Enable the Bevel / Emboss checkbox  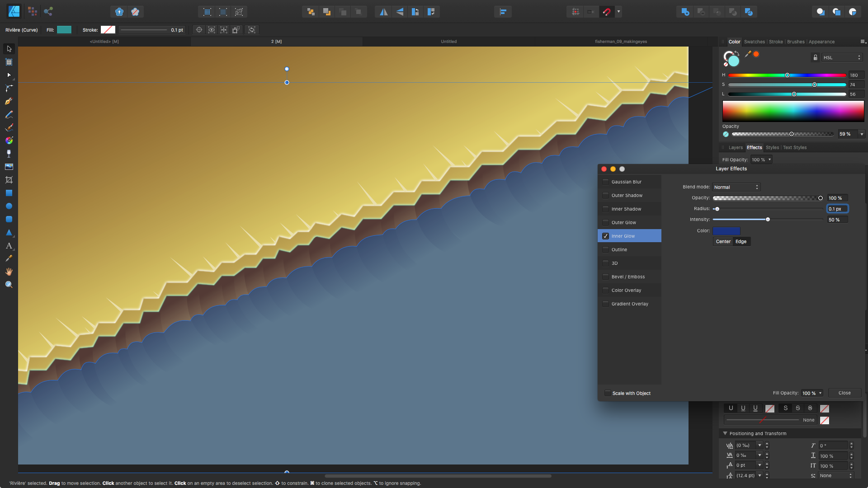[x=605, y=277]
